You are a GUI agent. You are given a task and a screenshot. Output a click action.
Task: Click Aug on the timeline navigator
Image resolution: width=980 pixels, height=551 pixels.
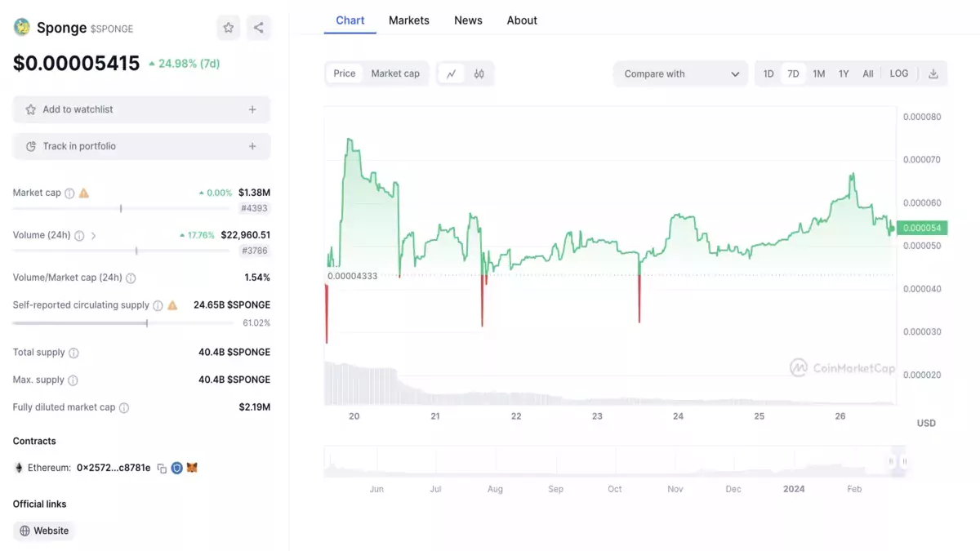click(495, 489)
